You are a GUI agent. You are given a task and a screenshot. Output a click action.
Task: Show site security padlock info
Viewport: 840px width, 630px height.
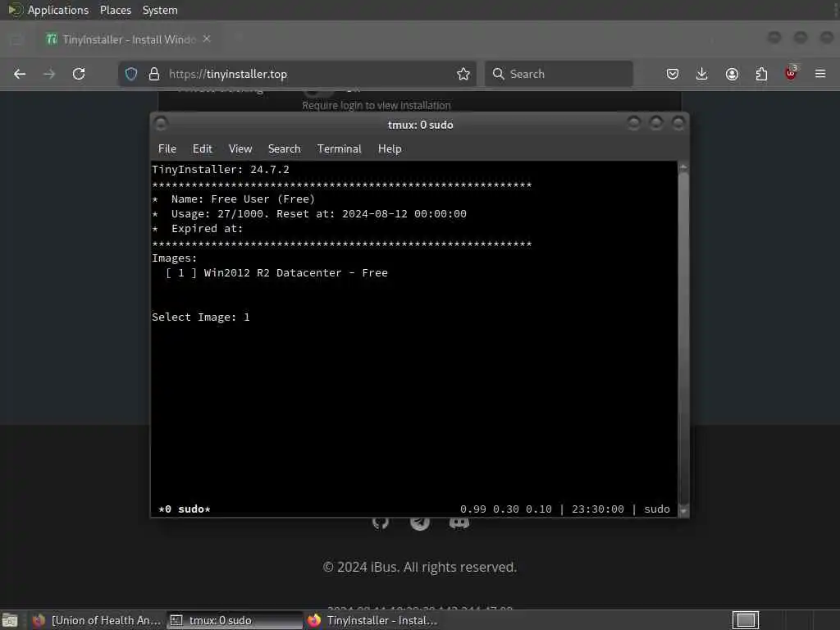(x=154, y=74)
